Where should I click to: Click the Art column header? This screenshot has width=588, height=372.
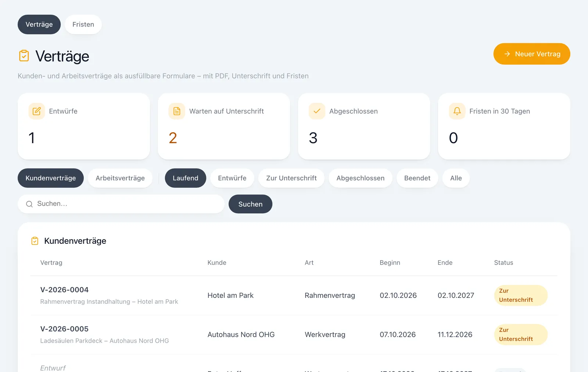coord(309,263)
